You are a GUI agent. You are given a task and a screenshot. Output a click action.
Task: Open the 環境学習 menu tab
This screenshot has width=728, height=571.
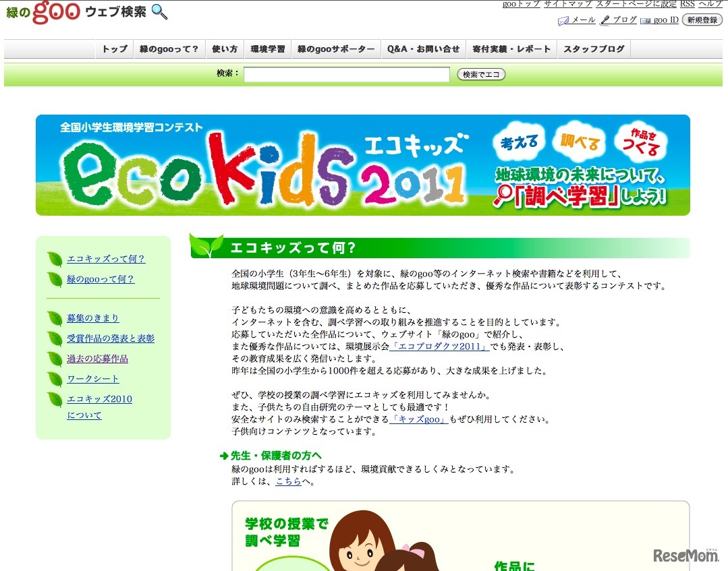pyautogui.click(x=268, y=49)
